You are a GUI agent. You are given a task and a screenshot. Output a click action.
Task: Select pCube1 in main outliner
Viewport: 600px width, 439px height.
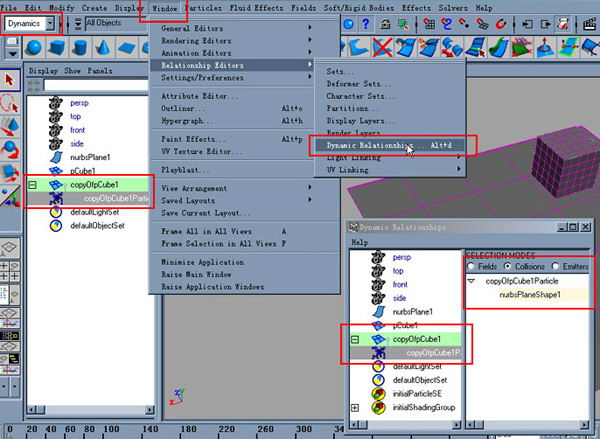[83, 171]
